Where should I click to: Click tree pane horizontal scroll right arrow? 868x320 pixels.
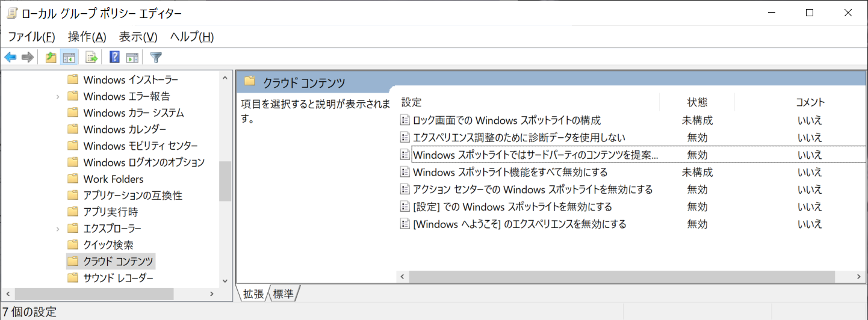pyautogui.click(x=212, y=294)
